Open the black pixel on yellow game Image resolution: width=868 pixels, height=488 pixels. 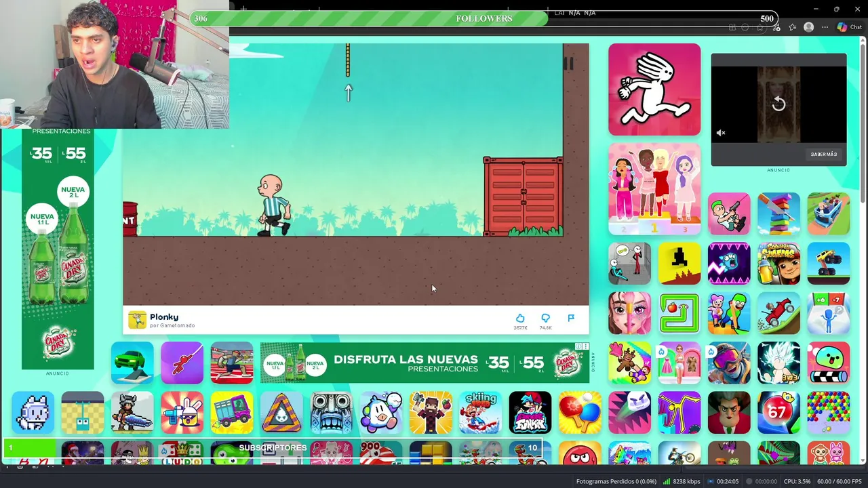coord(679,264)
